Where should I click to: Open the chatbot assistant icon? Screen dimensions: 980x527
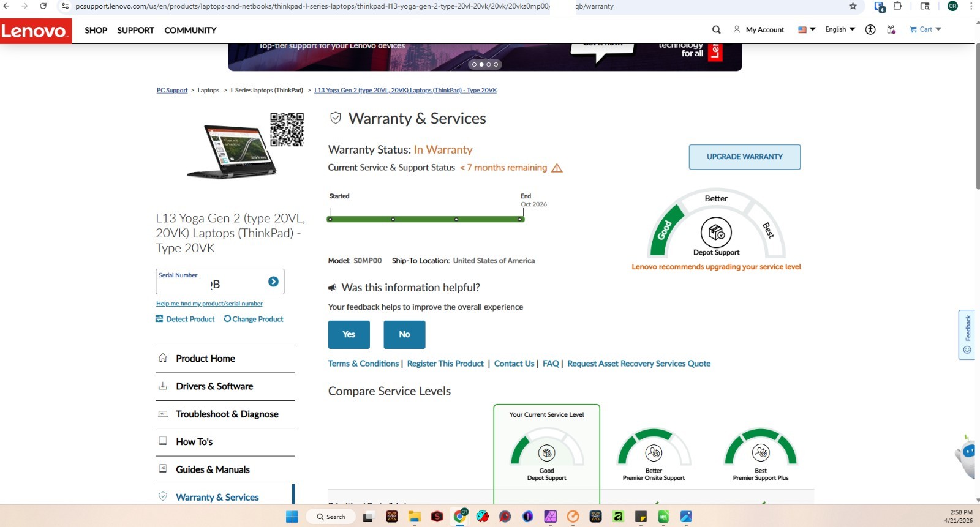click(x=967, y=456)
